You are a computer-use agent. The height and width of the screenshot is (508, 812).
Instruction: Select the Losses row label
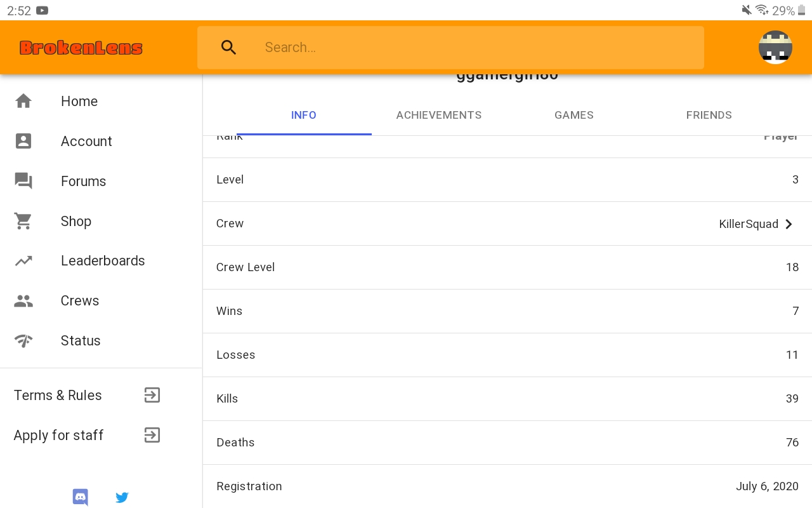235,355
